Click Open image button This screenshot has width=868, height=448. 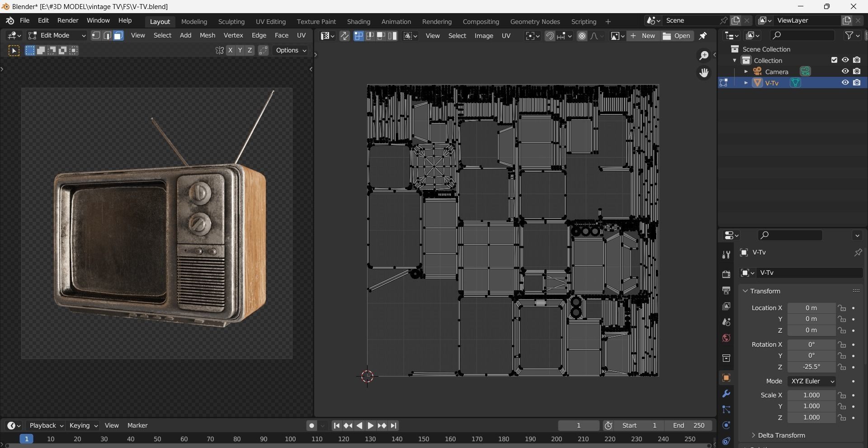pyautogui.click(x=677, y=36)
